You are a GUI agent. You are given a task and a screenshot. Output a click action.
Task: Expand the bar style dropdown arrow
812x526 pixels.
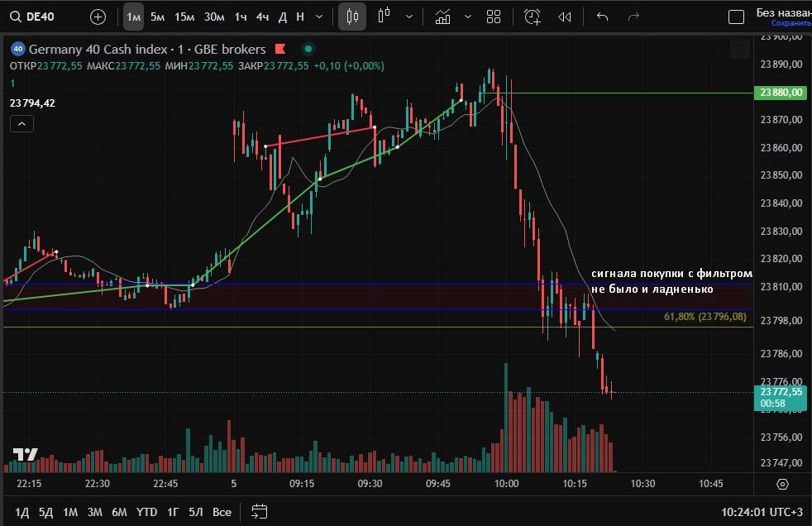pyautogui.click(x=409, y=17)
